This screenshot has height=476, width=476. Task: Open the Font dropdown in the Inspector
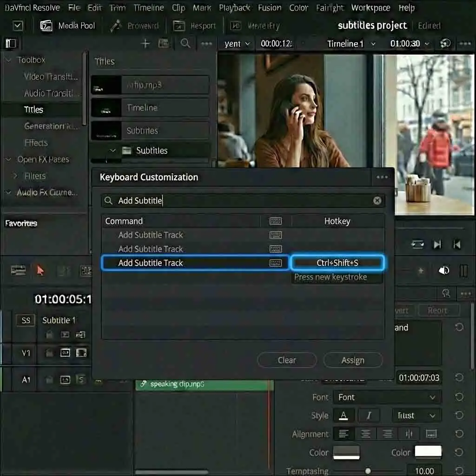387,397
